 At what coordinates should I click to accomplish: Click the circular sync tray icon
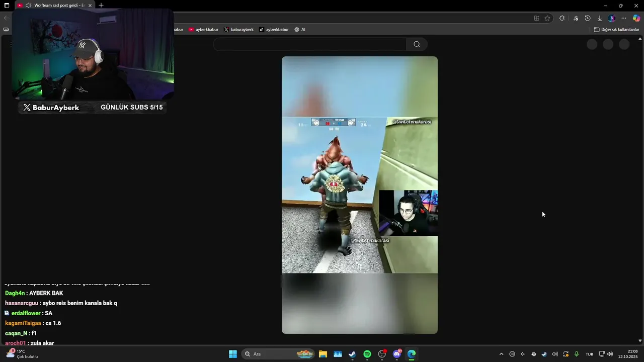click(x=566, y=354)
